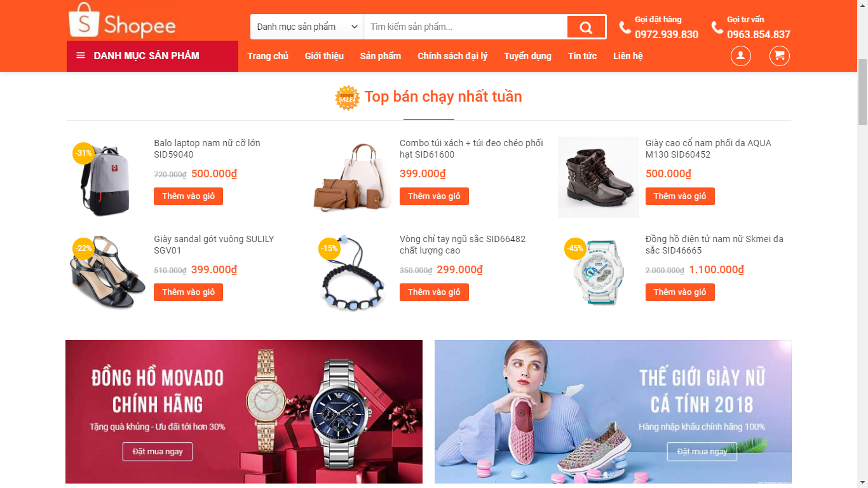The height and width of the screenshot is (488, 868).
Task: Open the shopping cart icon
Action: (x=780, y=56)
